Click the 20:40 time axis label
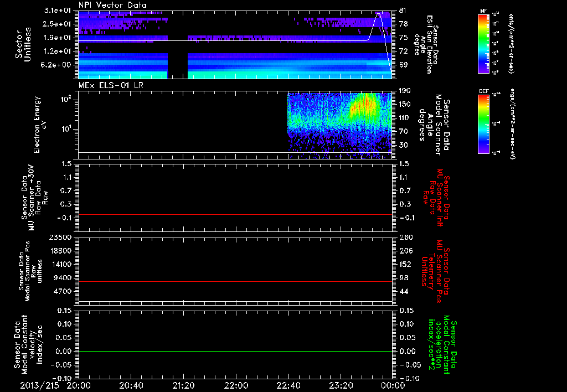Viewport: 567px width, 392px height. (131, 385)
